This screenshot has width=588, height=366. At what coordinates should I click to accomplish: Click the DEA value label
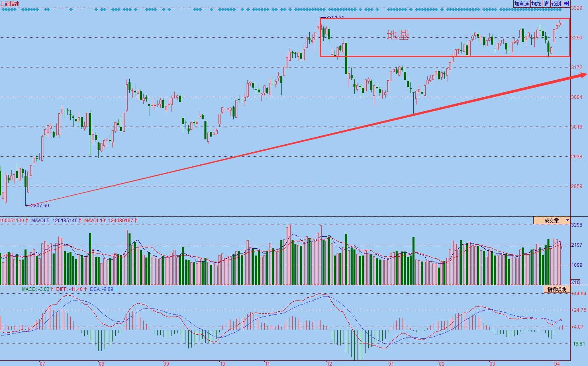[101, 289]
